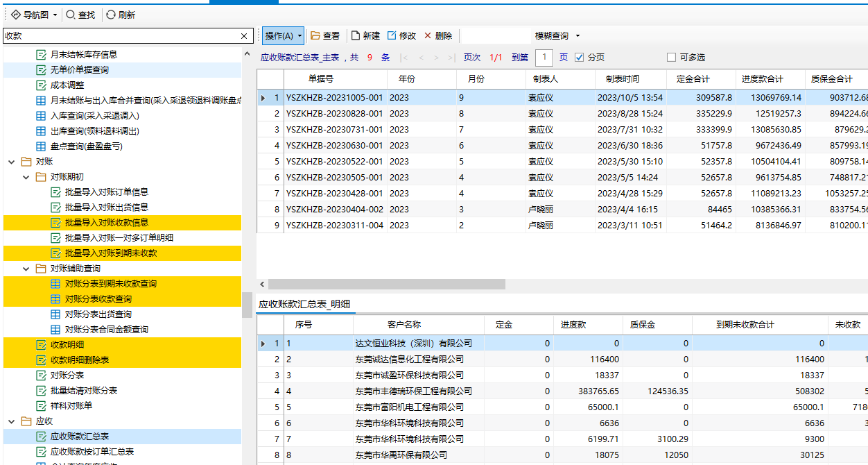This screenshot has width=868, height=465.
Task: Open 对账分表收款查询
Action: point(98,299)
